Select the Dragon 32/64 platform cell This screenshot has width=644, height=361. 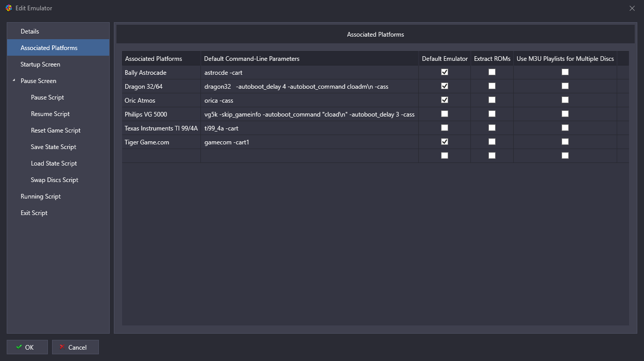161,87
